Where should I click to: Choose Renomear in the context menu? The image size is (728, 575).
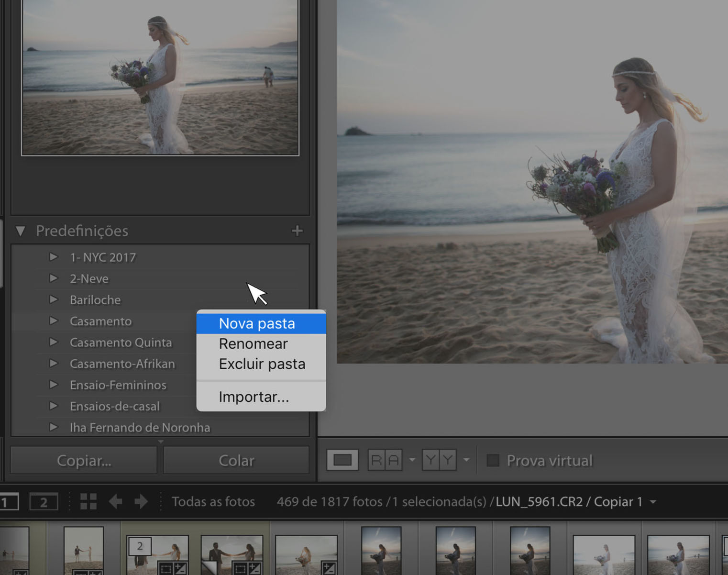(261, 344)
